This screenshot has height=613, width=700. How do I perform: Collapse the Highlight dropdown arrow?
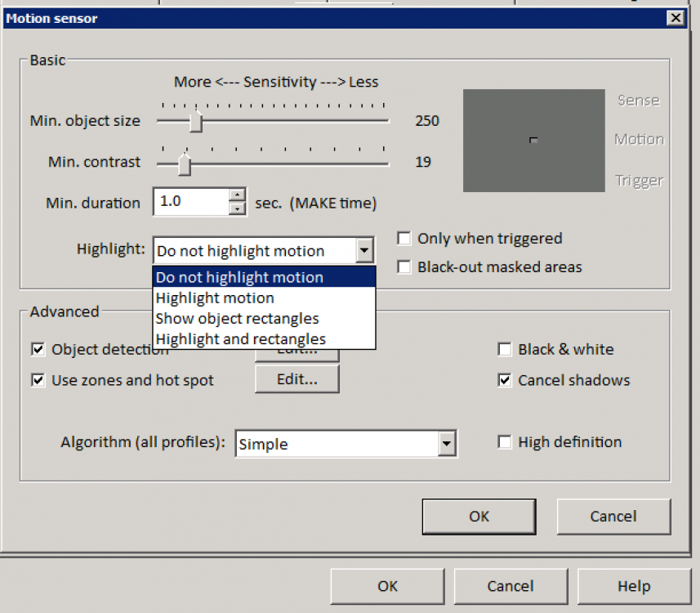pyautogui.click(x=364, y=251)
